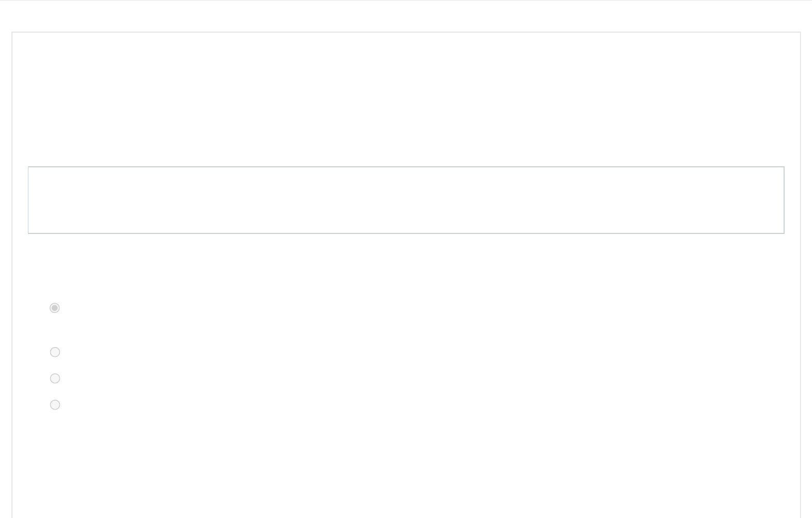
Task: Pick the radio button above the bottom one
Action: [55, 379]
